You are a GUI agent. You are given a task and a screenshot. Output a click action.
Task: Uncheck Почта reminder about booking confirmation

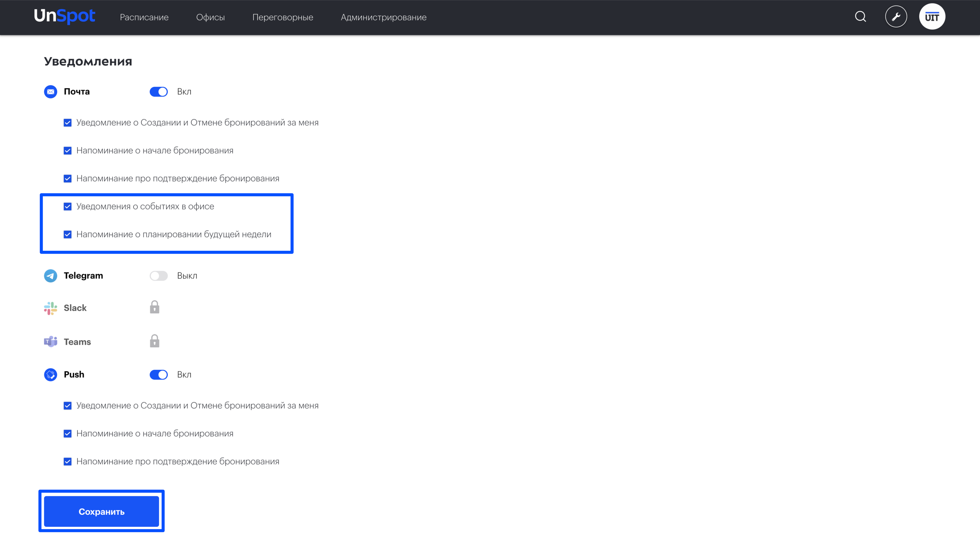pos(68,179)
